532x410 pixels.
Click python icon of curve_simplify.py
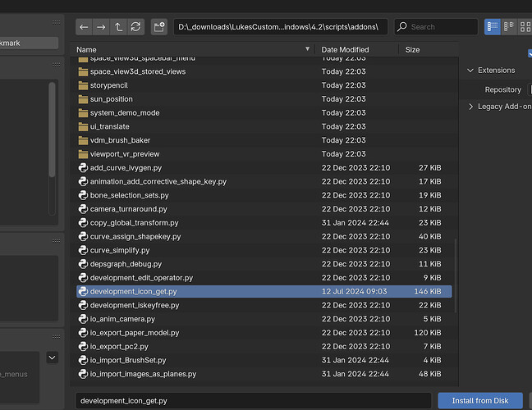[83, 250]
